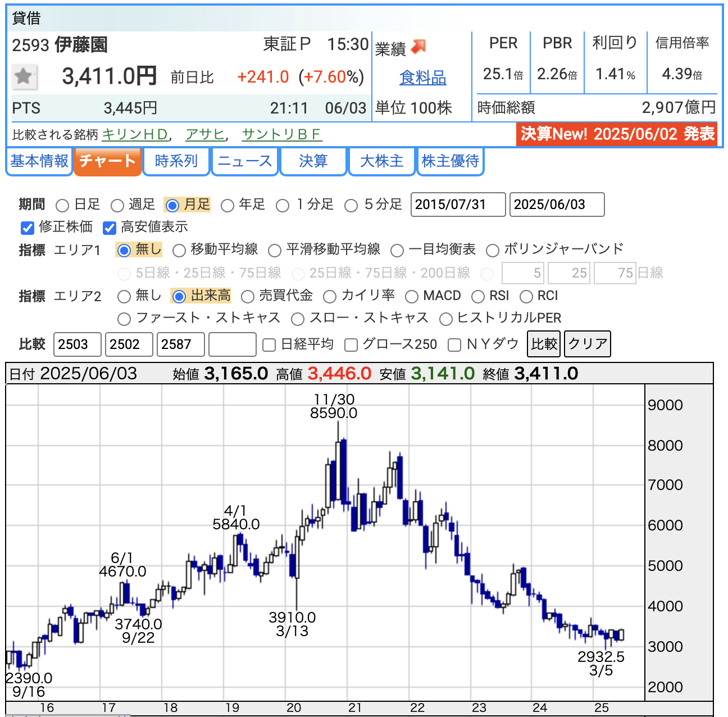Screen dimensions: 728x717
Task: Select ヒストリカルPER radio
Action: (446, 319)
